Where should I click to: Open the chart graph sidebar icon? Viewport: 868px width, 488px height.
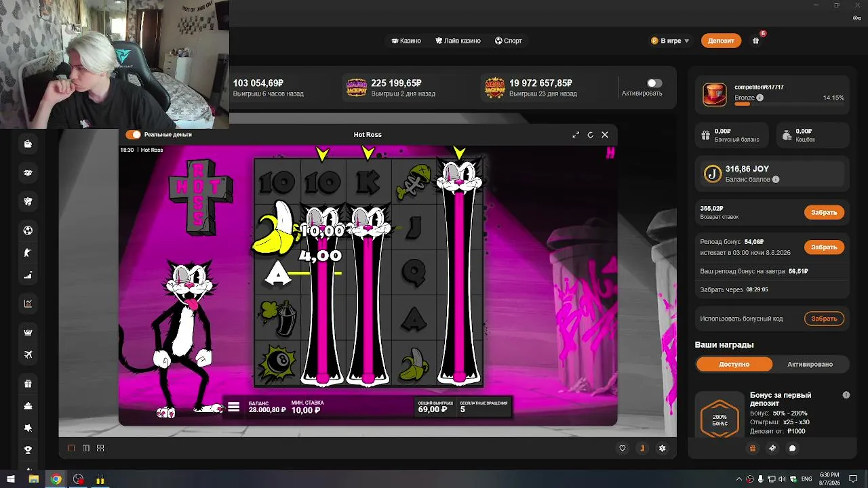tap(28, 304)
